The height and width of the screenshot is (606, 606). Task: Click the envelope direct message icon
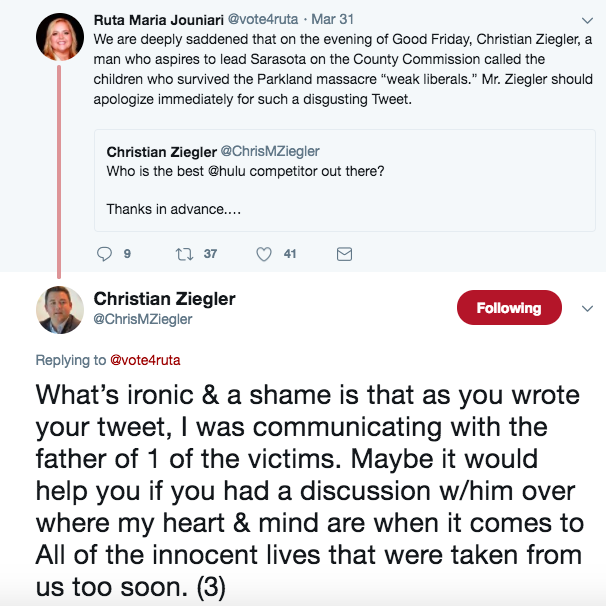344,254
